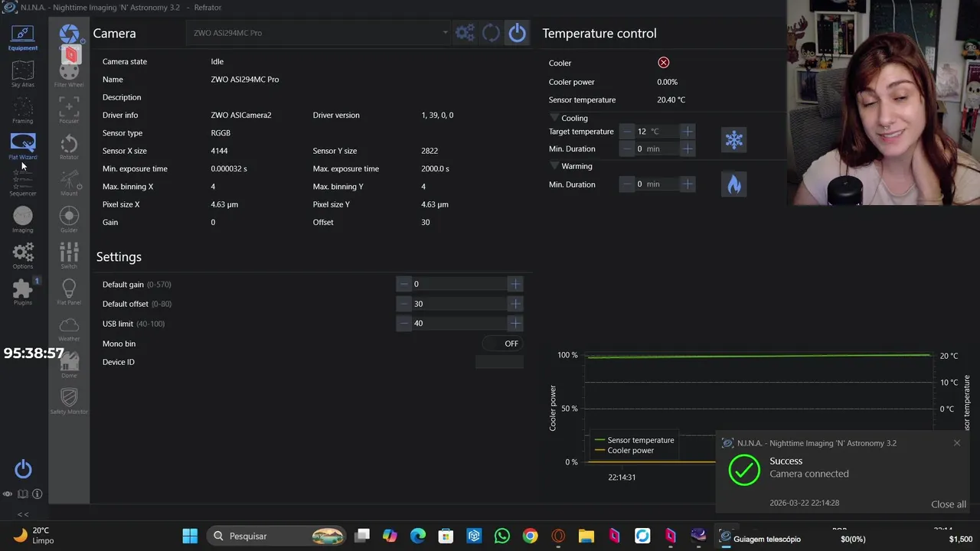Select the Dome equipment icon
Viewport: 980px width, 551px height.
(x=69, y=364)
